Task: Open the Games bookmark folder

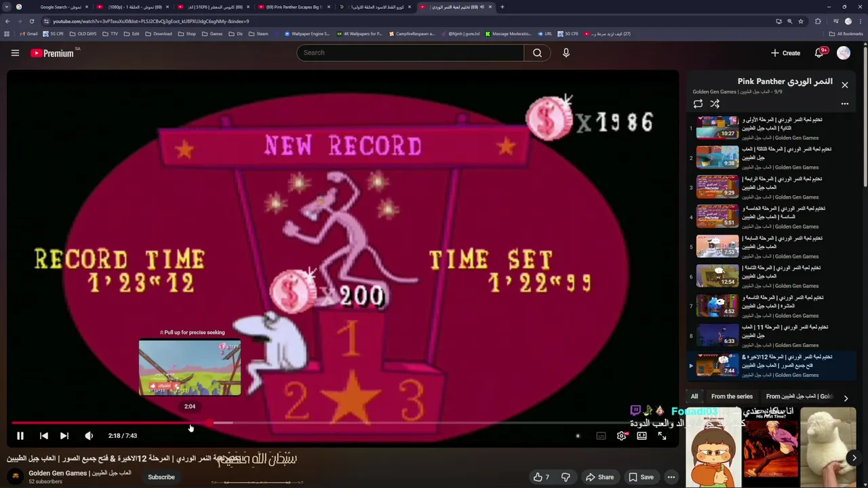Action: pos(212,34)
